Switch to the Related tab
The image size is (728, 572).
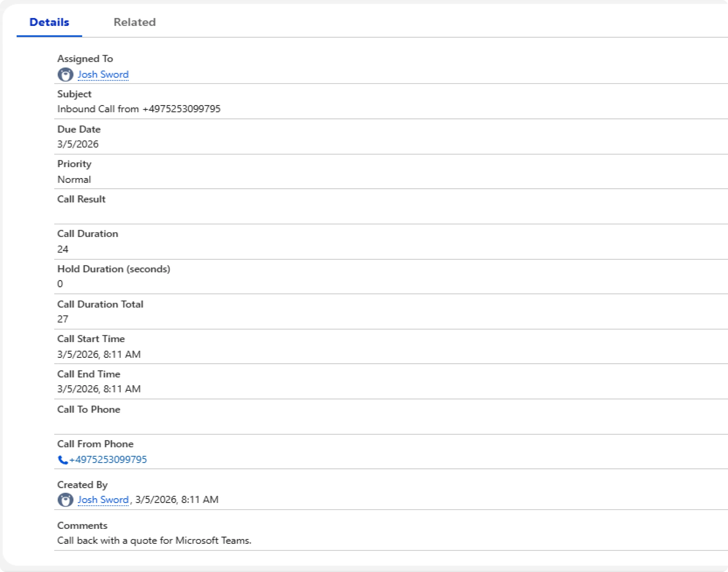coord(134,22)
